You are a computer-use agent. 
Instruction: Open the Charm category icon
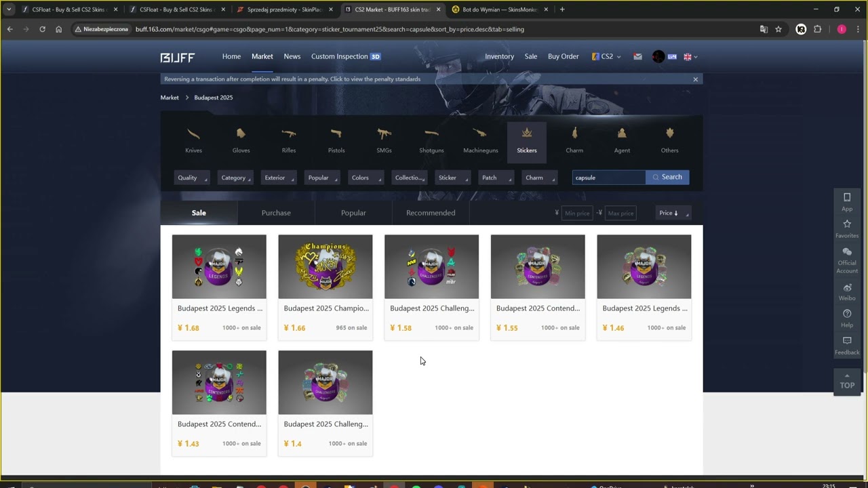[574, 134]
